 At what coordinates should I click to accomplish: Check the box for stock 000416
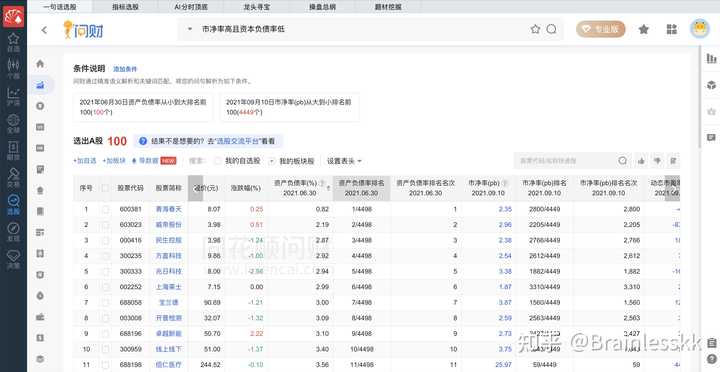tap(106, 240)
